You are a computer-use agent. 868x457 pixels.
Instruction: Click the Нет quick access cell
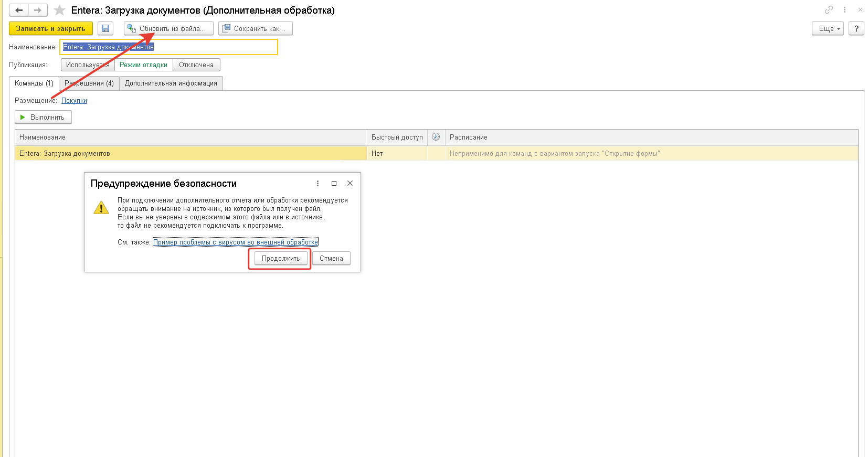(397, 153)
